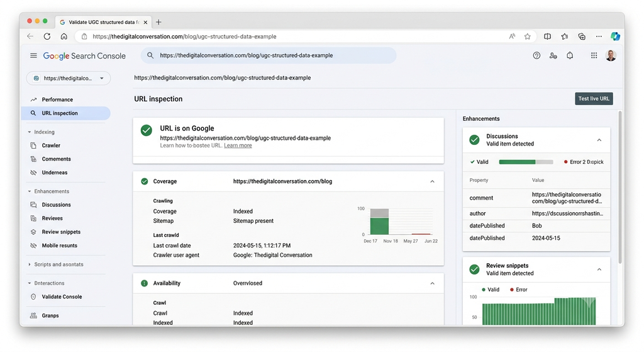The width and height of the screenshot is (644, 352).
Task: Open users and permissions icon
Action: pos(553,55)
